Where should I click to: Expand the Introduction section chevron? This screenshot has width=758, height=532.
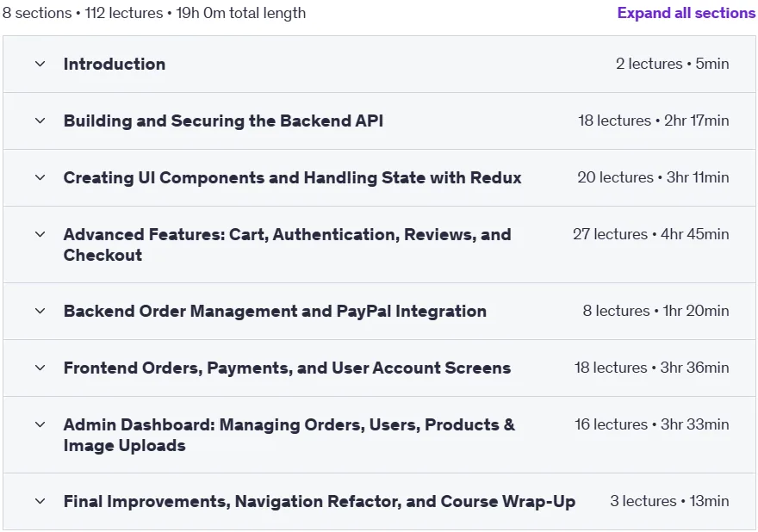[40, 64]
